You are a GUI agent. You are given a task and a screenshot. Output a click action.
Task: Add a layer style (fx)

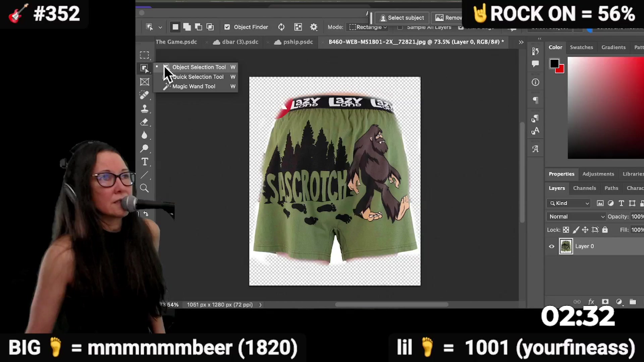tap(591, 302)
